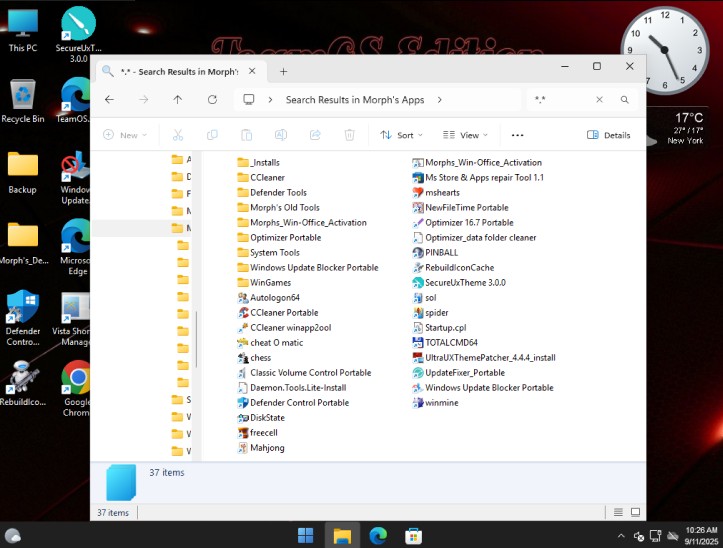Select CCleaner Portable application
This screenshot has height=548, width=723.
tap(278, 313)
